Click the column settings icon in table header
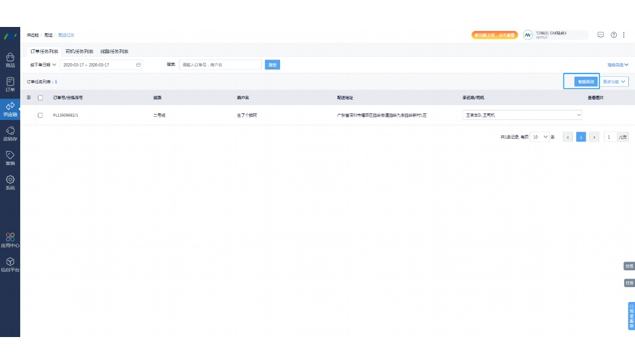 point(29,98)
